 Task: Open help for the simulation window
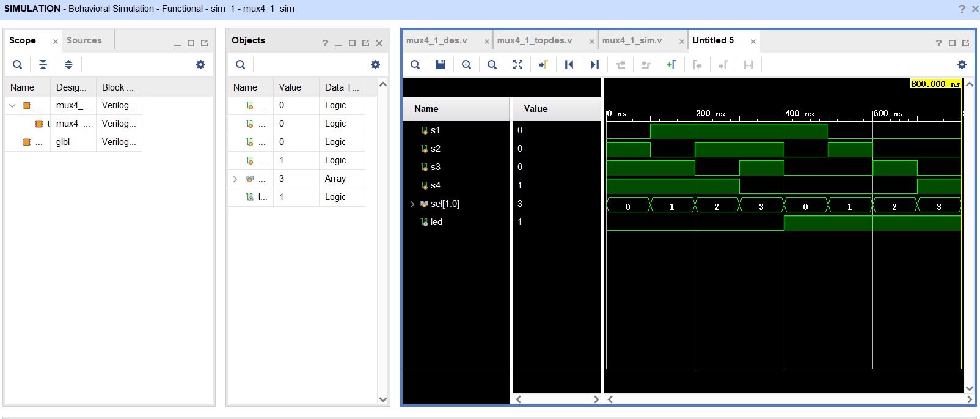pos(962,9)
